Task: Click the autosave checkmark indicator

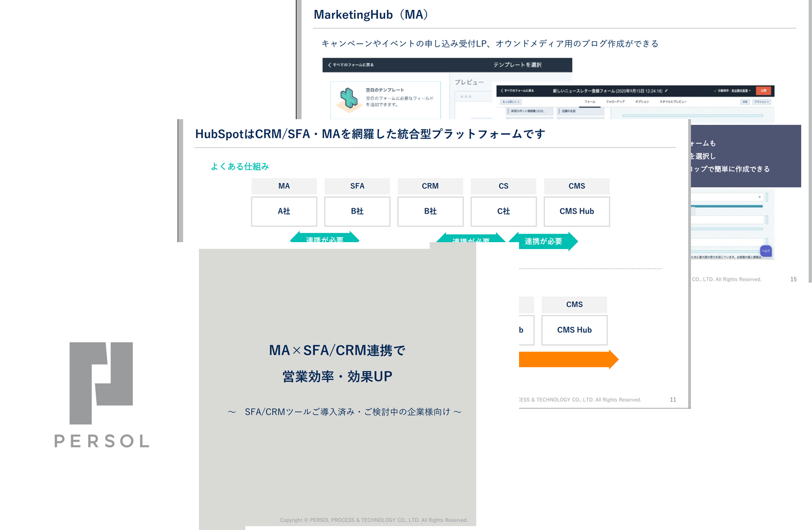Action: [715, 90]
